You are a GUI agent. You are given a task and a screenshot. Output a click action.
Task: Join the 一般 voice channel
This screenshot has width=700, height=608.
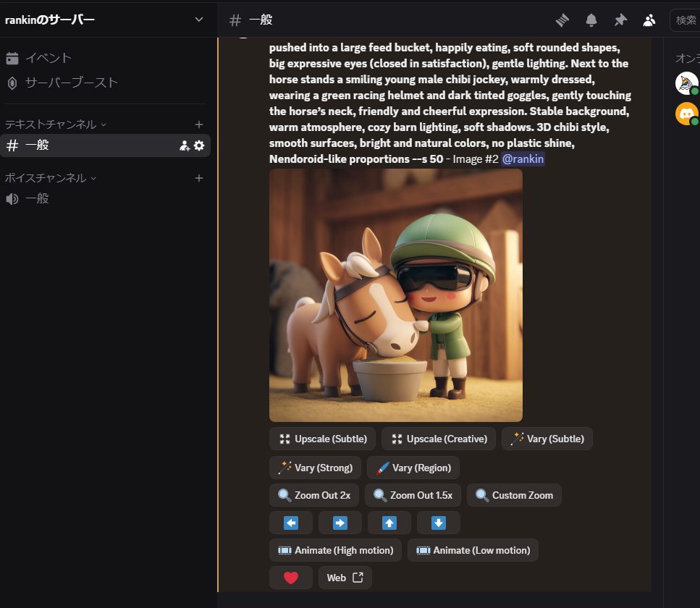click(x=37, y=198)
